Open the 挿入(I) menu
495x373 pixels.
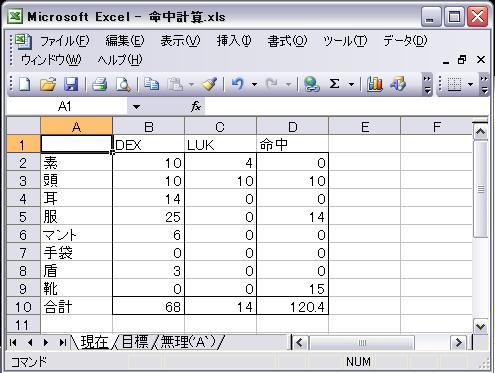pos(234,41)
